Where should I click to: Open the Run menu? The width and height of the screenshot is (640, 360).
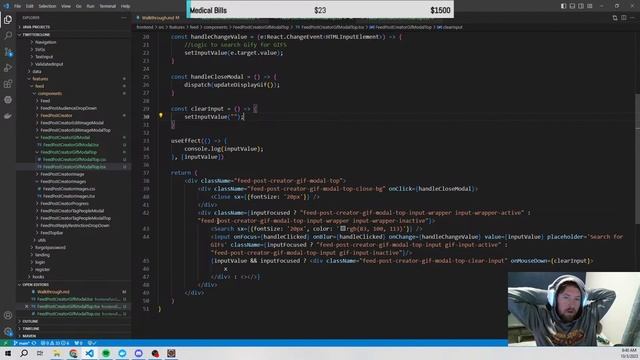click(x=91, y=6)
